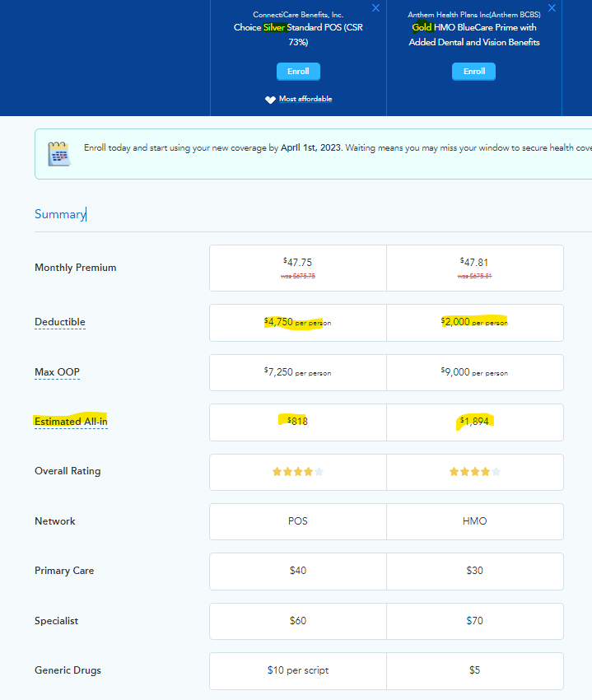Click the $2,000 per person deductible
The width and height of the screenshot is (592, 700).
click(x=474, y=322)
